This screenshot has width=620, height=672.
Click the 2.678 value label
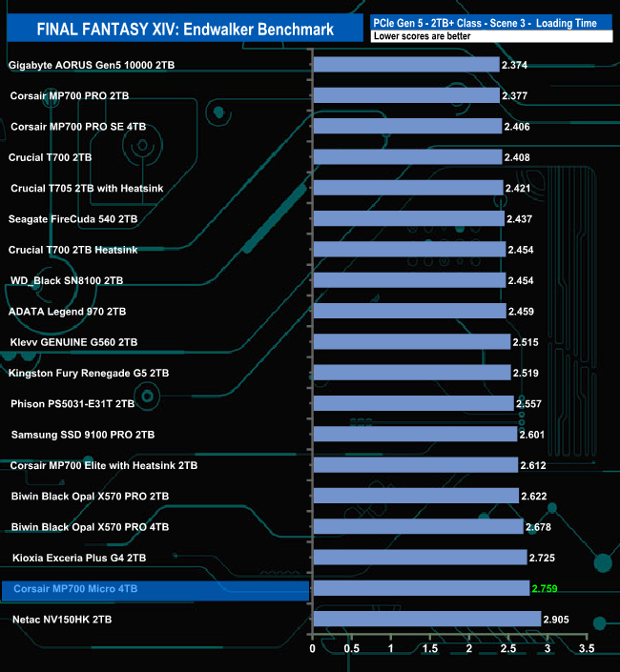[538, 527]
